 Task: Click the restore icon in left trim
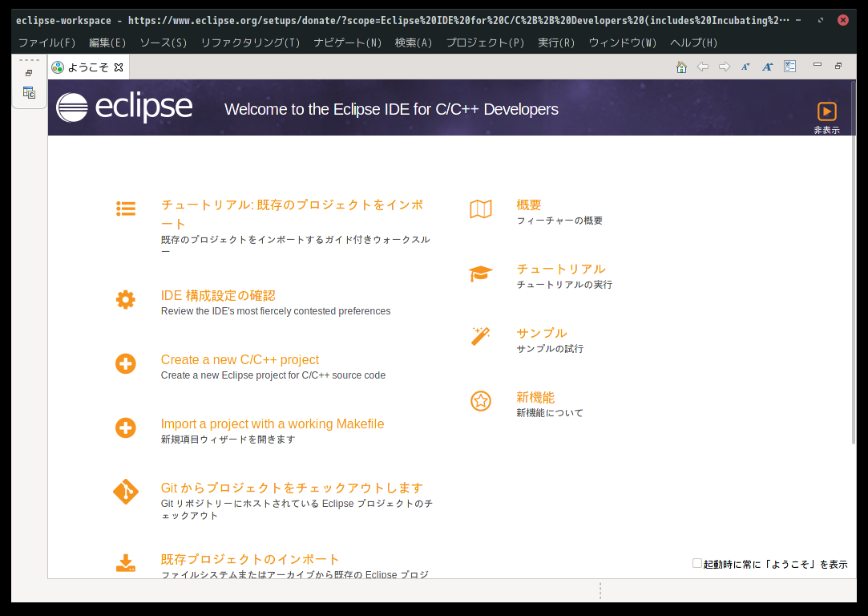coord(29,73)
